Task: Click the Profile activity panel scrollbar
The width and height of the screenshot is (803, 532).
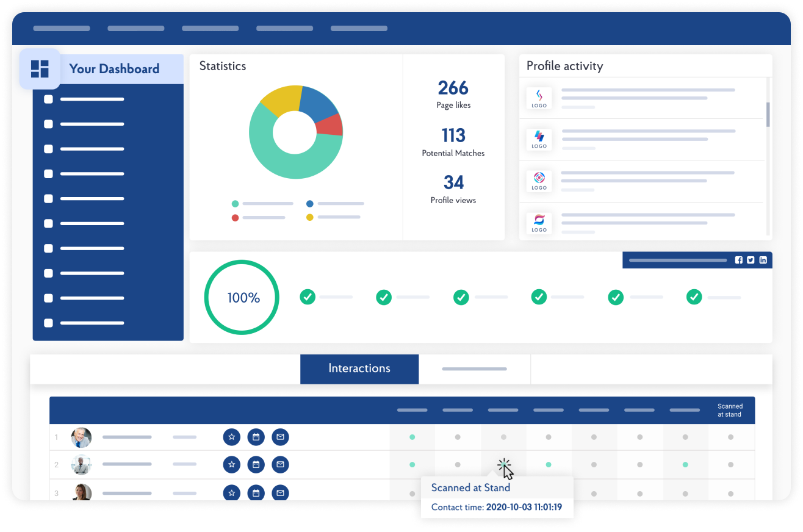Action: [x=768, y=115]
